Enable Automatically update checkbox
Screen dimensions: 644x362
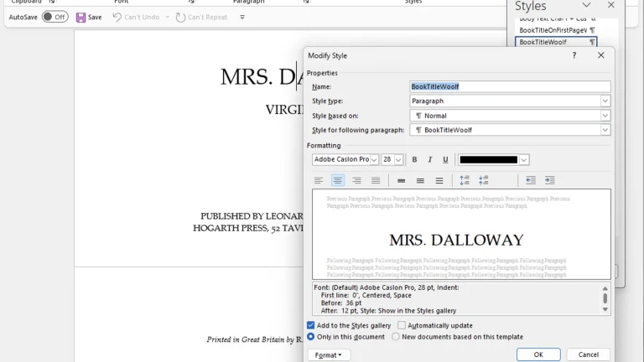click(x=402, y=325)
